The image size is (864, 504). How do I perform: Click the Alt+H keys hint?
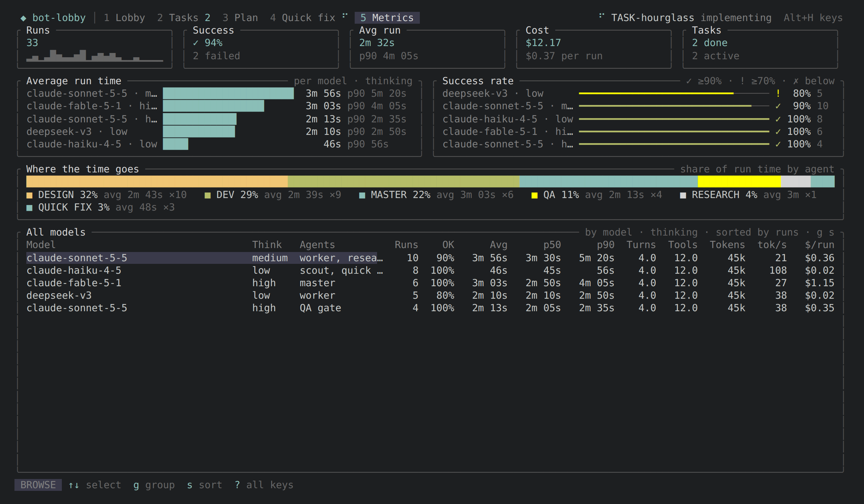click(x=813, y=17)
